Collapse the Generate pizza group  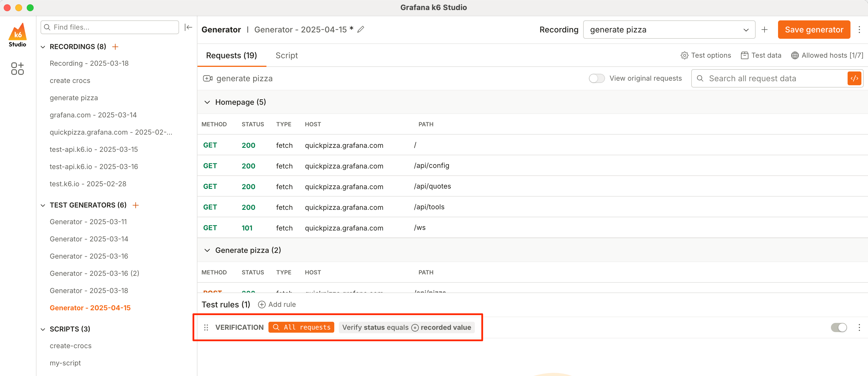207,250
